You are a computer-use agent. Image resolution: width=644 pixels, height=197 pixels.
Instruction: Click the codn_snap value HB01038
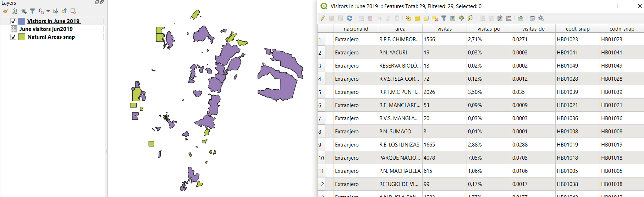(622, 184)
